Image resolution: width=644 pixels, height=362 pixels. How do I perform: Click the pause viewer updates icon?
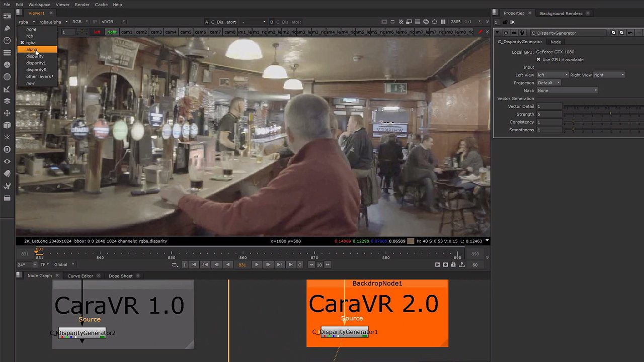pyautogui.click(x=443, y=22)
